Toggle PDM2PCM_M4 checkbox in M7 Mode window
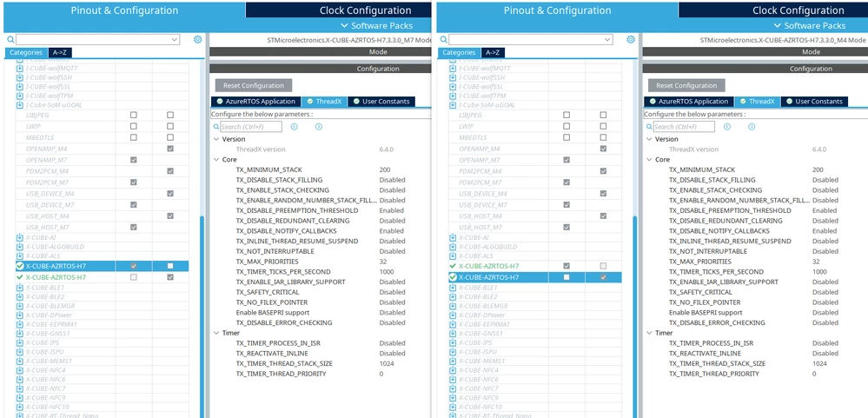The width and height of the screenshot is (868, 418). pyautogui.click(x=170, y=171)
